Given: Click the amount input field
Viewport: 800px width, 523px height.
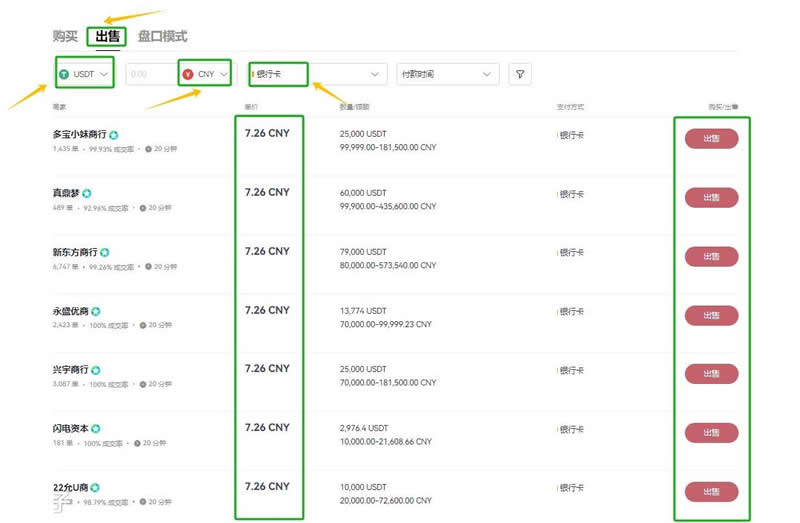Looking at the screenshot, I should click(148, 74).
